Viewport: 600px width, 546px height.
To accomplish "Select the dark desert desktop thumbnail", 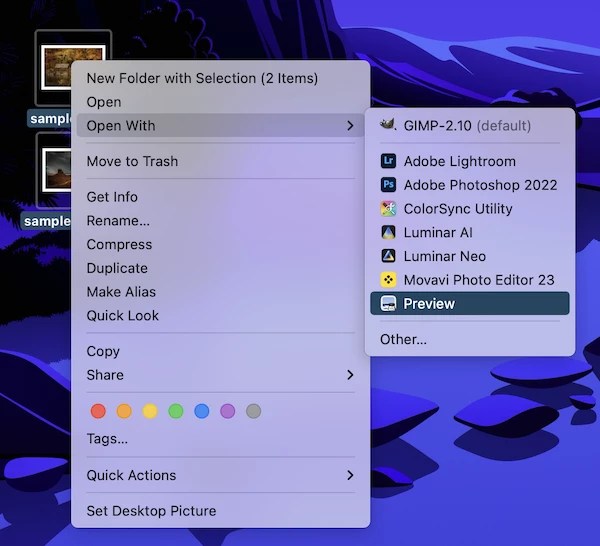I will (x=57, y=170).
